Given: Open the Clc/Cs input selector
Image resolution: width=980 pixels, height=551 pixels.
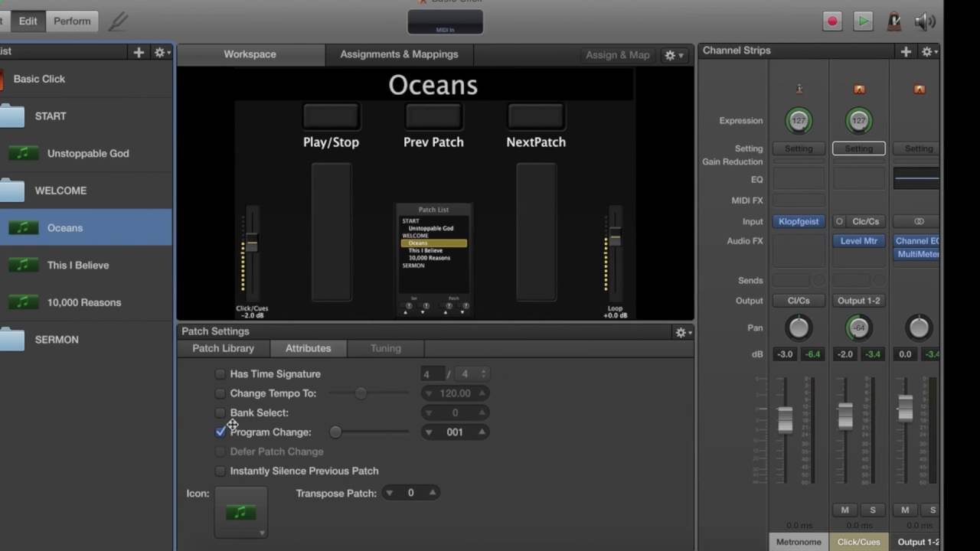Looking at the screenshot, I should pyautogui.click(x=866, y=221).
